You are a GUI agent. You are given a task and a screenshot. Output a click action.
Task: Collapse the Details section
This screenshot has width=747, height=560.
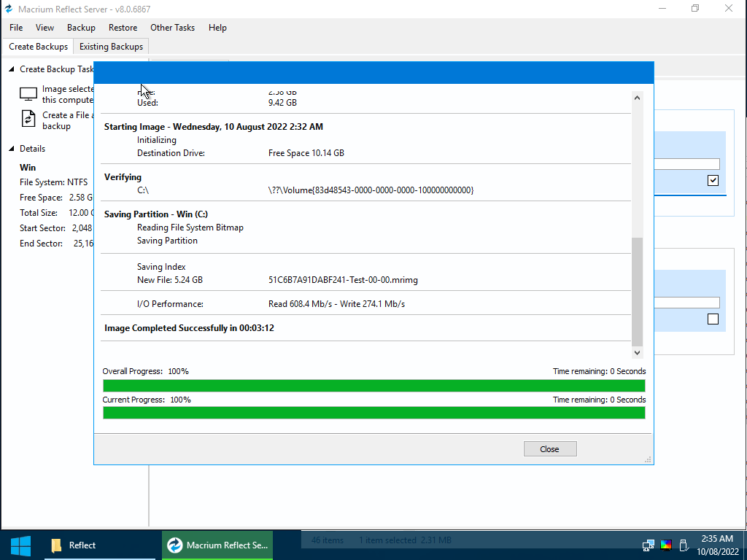12,149
